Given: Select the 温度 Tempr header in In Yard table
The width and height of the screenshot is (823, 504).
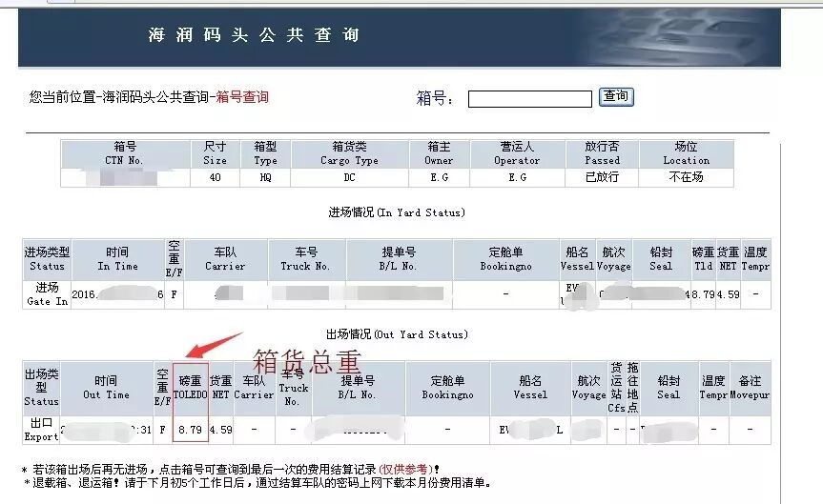Looking at the screenshot, I should 755,259.
